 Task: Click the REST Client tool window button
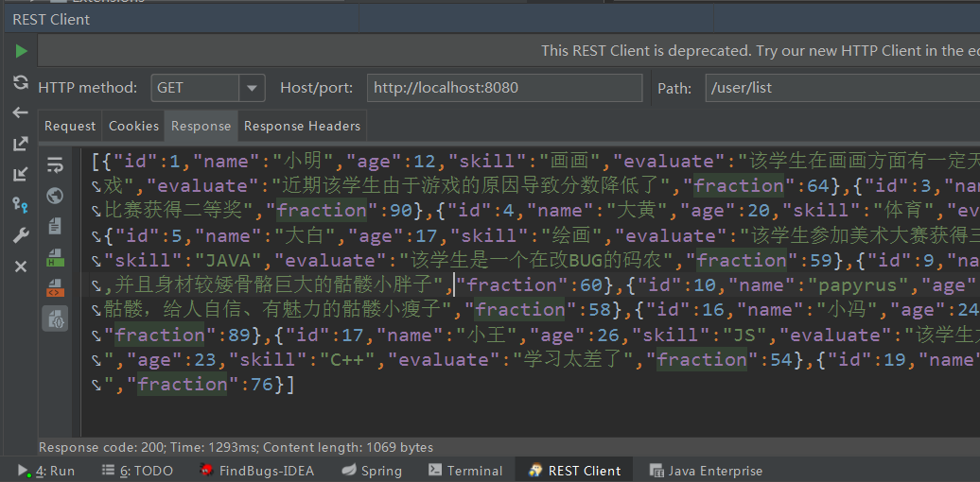(x=574, y=471)
